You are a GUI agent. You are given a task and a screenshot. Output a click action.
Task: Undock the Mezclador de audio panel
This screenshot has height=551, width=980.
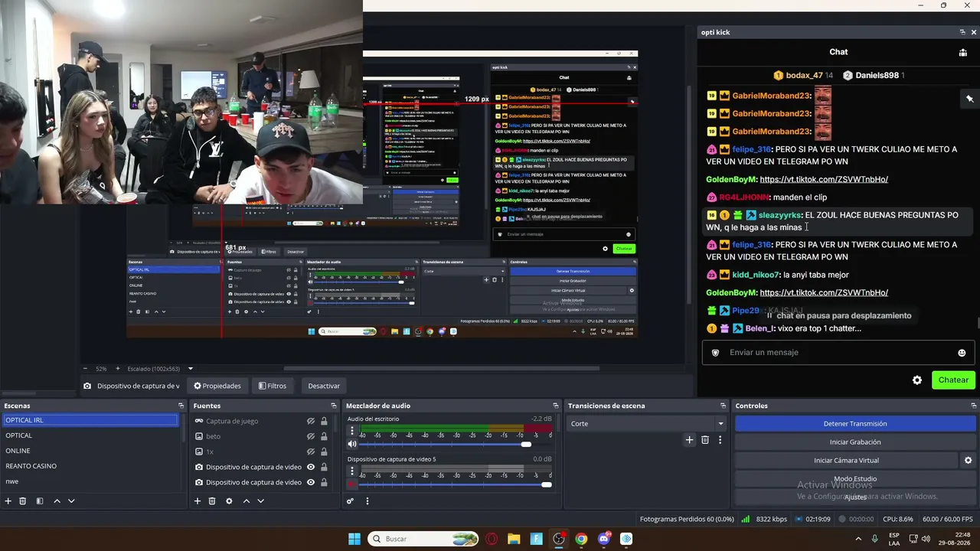(x=555, y=406)
